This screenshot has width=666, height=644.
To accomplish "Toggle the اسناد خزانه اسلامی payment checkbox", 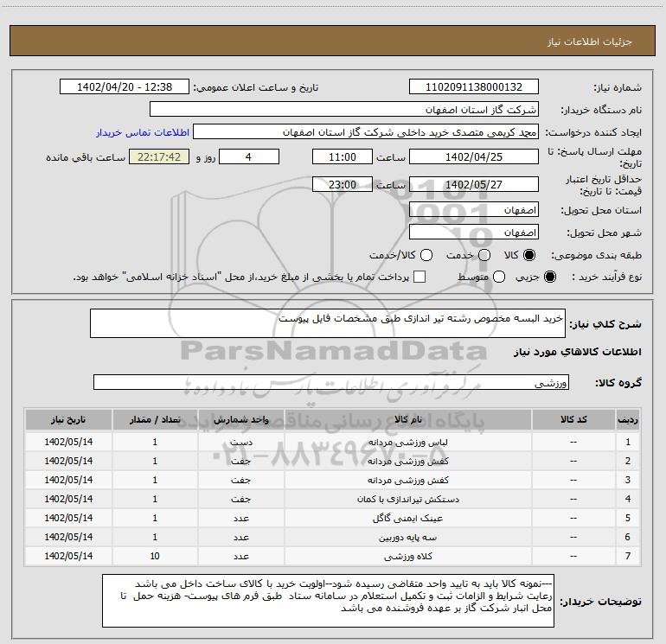I will click(419, 277).
